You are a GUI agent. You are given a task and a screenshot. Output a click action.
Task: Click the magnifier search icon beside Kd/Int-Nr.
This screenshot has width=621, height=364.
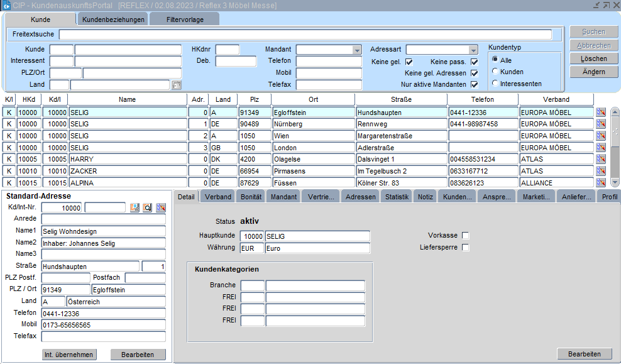pyautogui.click(x=147, y=208)
